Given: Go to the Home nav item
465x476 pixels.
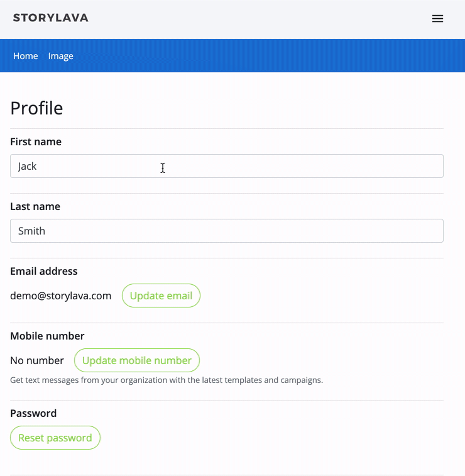Looking at the screenshot, I should click(26, 56).
